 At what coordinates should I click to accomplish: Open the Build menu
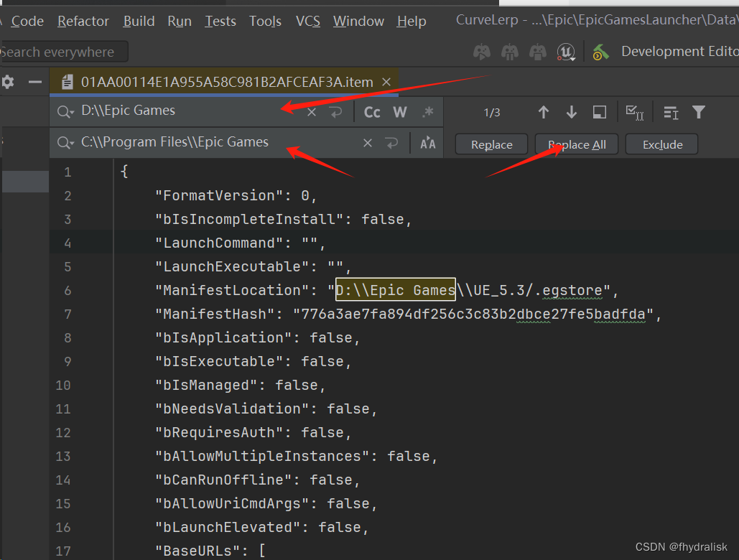(x=139, y=22)
